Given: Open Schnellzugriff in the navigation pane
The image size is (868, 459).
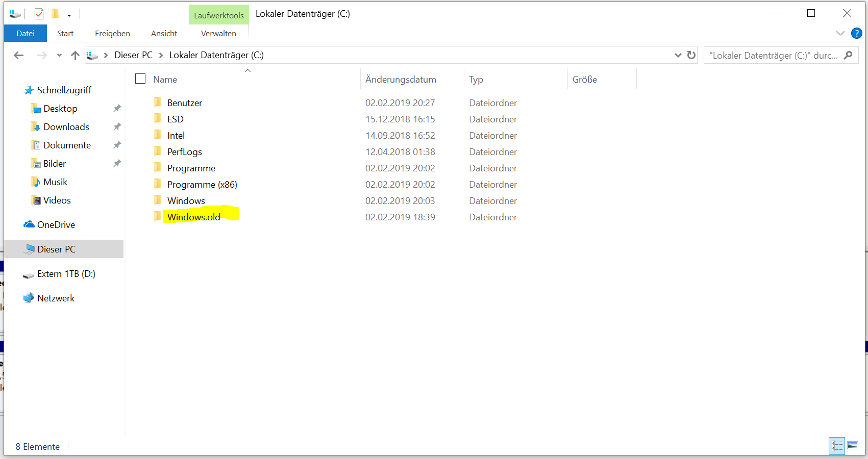Looking at the screenshot, I should [64, 90].
